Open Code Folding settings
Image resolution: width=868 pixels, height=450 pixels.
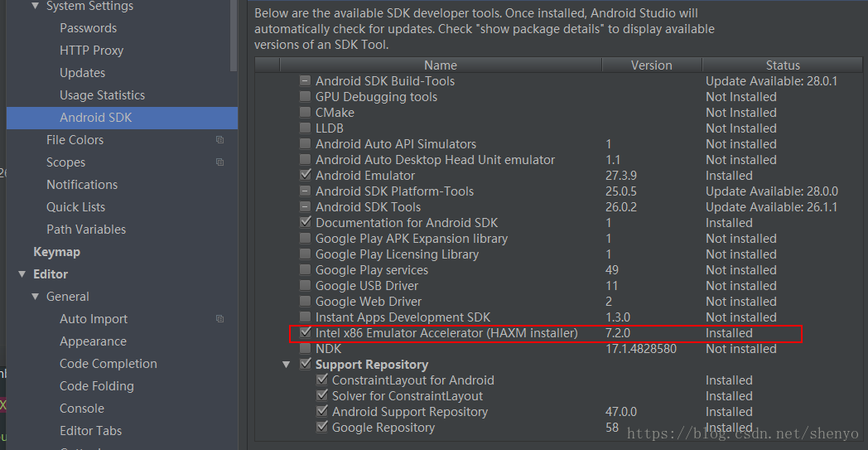pos(97,386)
